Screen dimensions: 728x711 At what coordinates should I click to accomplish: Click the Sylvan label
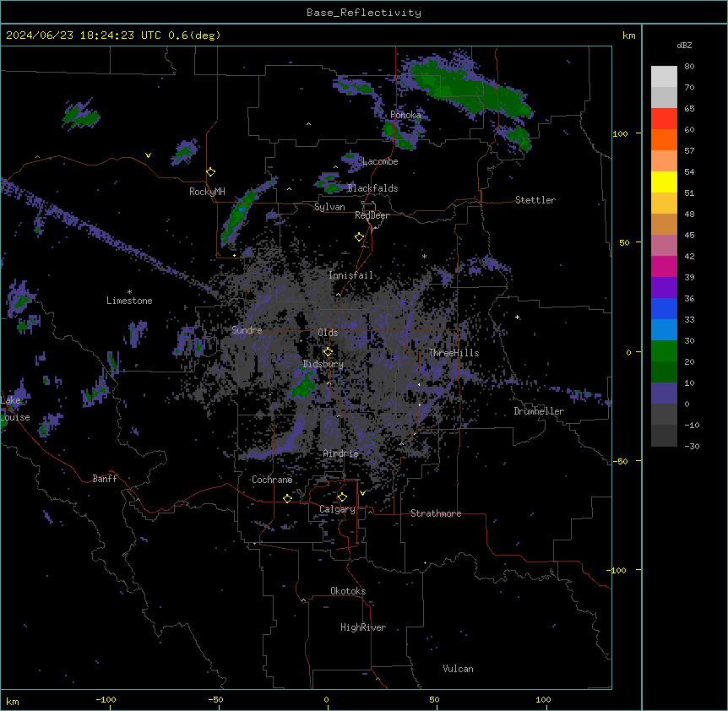(x=329, y=207)
